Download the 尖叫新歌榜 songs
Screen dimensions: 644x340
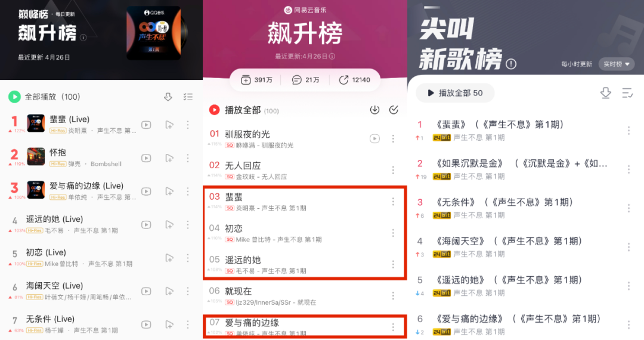coord(605,93)
